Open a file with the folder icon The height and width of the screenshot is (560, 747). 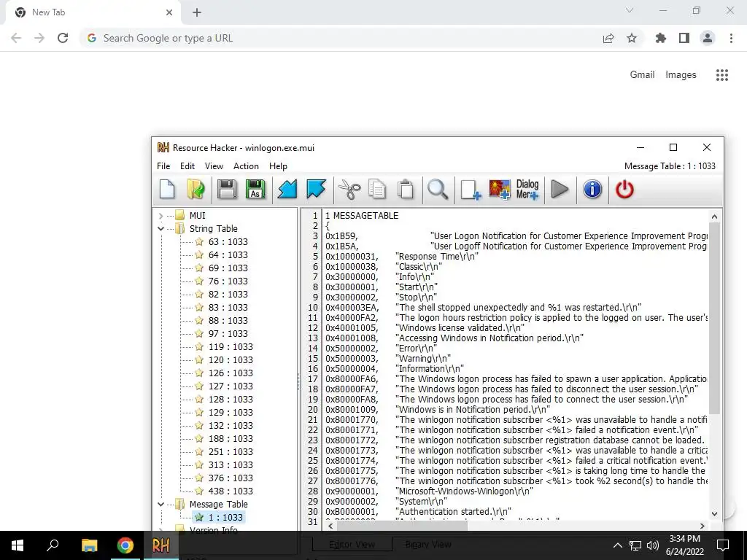[196, 190]
